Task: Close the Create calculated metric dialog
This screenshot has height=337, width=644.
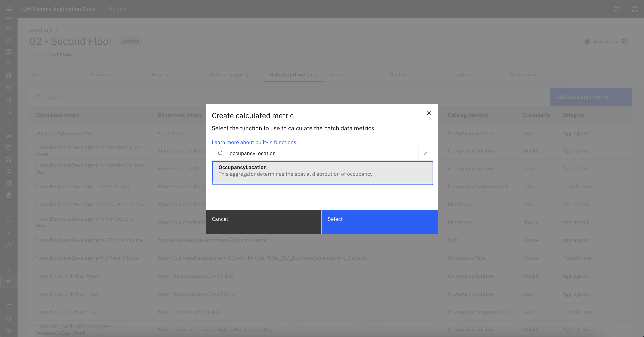Action: [x=429, y=113]
